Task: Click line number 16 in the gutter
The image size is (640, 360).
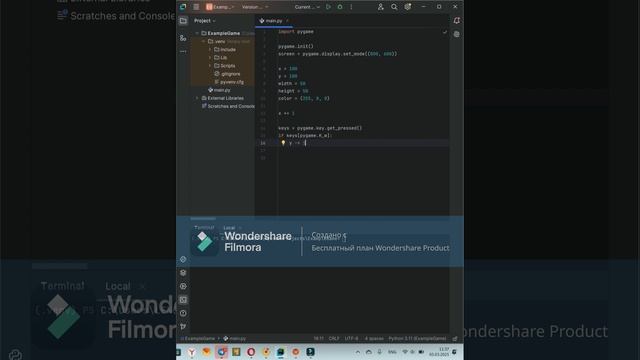Action: point(263,143)
